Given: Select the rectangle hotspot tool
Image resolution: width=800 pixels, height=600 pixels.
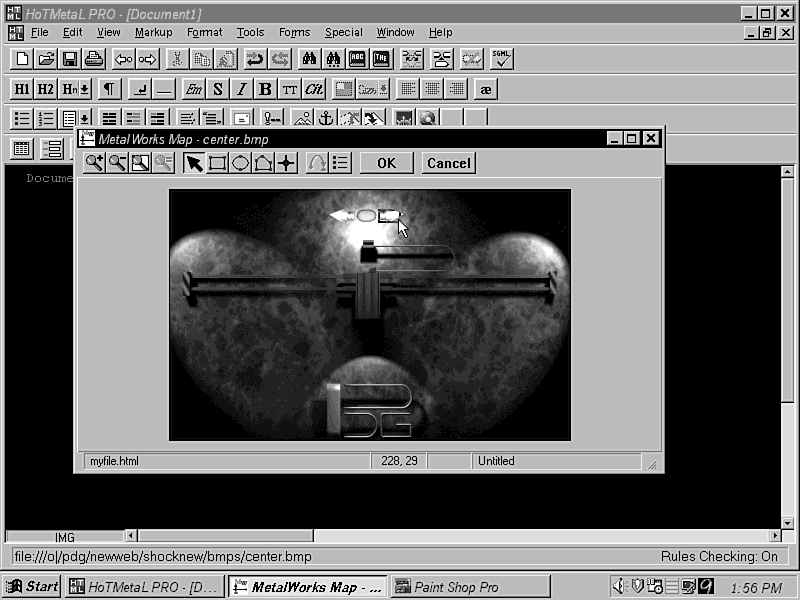Looking at the screenshot, I should 217,163.
